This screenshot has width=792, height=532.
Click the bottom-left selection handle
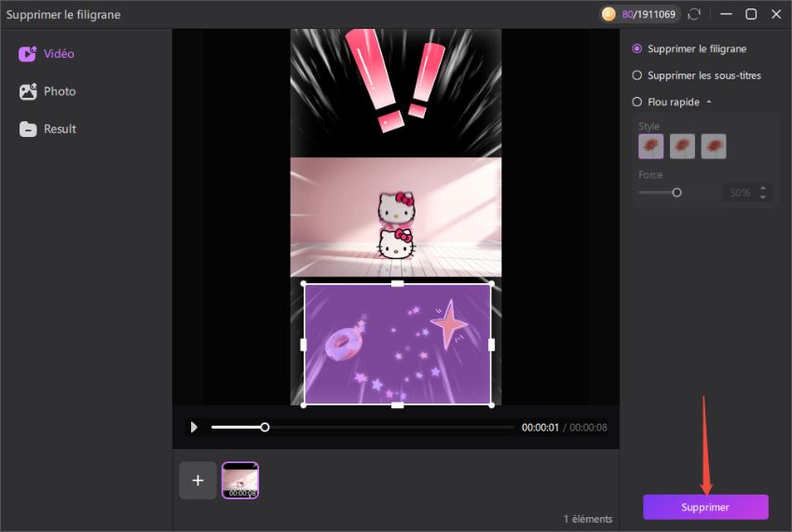tap(304, 404)
